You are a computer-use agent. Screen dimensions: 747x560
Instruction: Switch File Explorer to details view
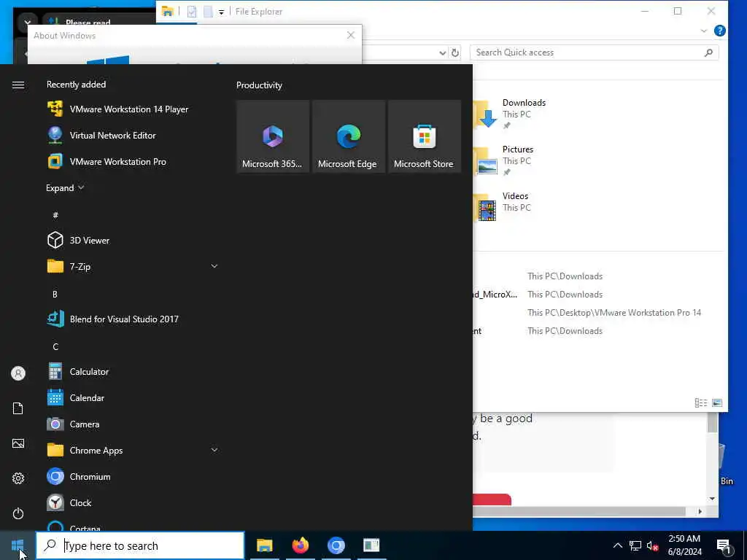click(x=701, y=402)
